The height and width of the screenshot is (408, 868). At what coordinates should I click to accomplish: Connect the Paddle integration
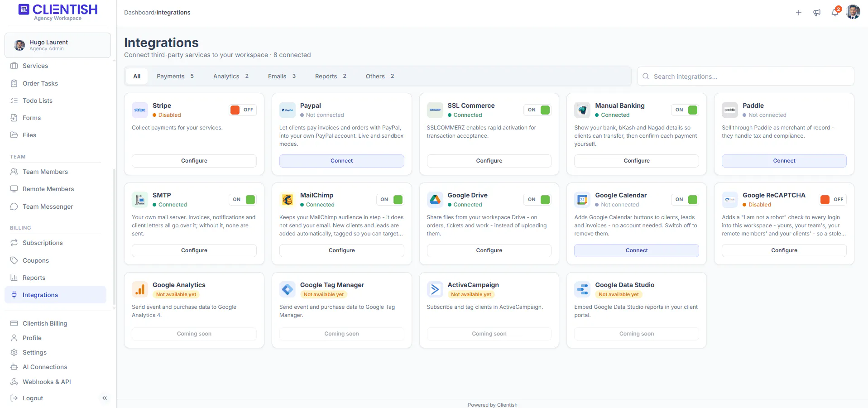pos(784,161)
